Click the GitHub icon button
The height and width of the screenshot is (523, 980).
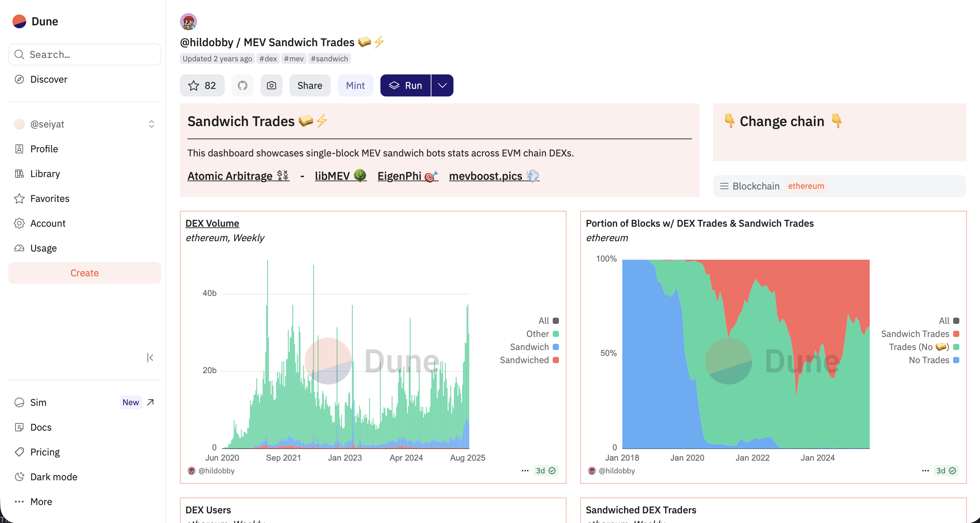pyautogui.click(x=242, y=85)
